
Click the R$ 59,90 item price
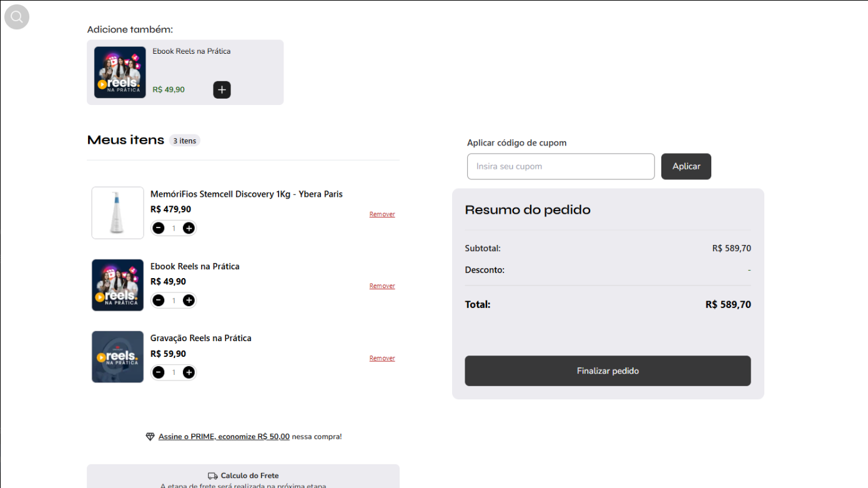[169, 354]
